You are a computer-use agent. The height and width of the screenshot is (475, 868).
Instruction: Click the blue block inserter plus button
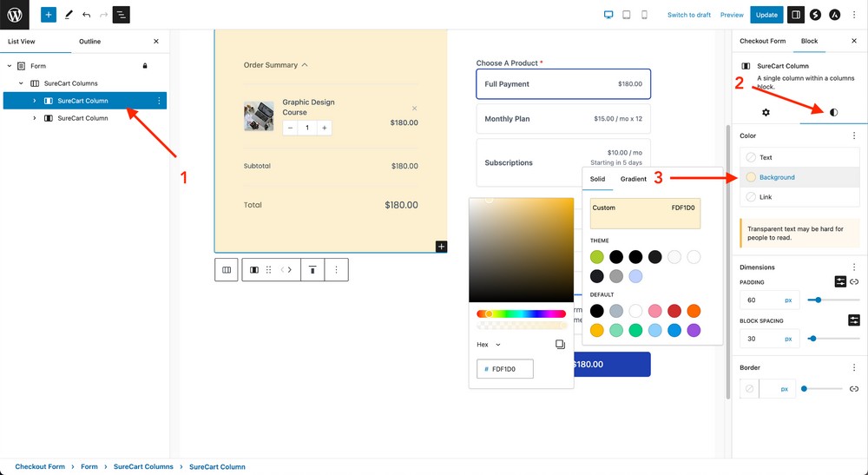pyautogui.click(x=49, y=15)
